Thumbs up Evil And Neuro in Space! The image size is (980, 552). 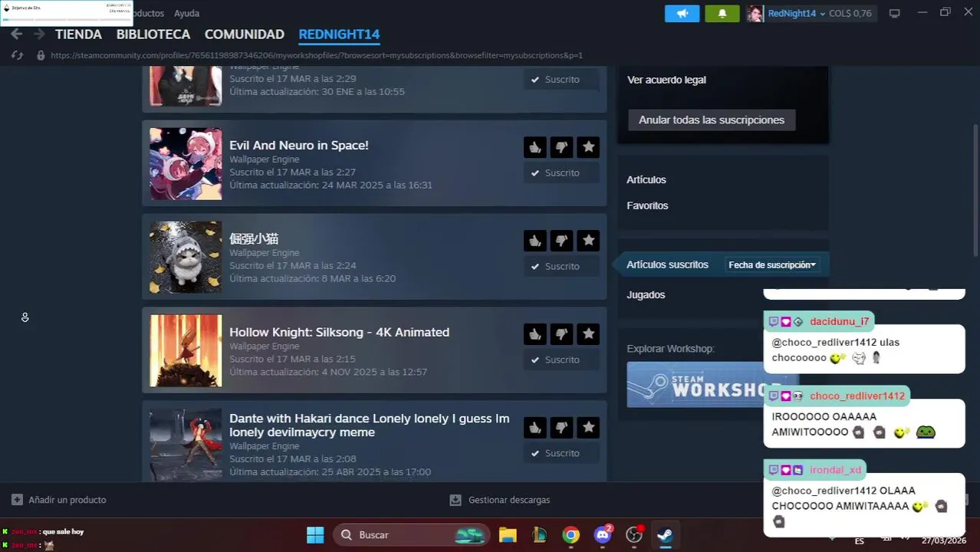click(535, 147)
